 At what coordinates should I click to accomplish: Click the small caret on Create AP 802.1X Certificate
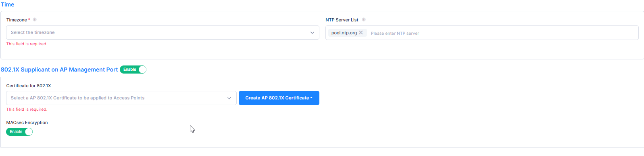pyautogui.click(x=311, y=98)
